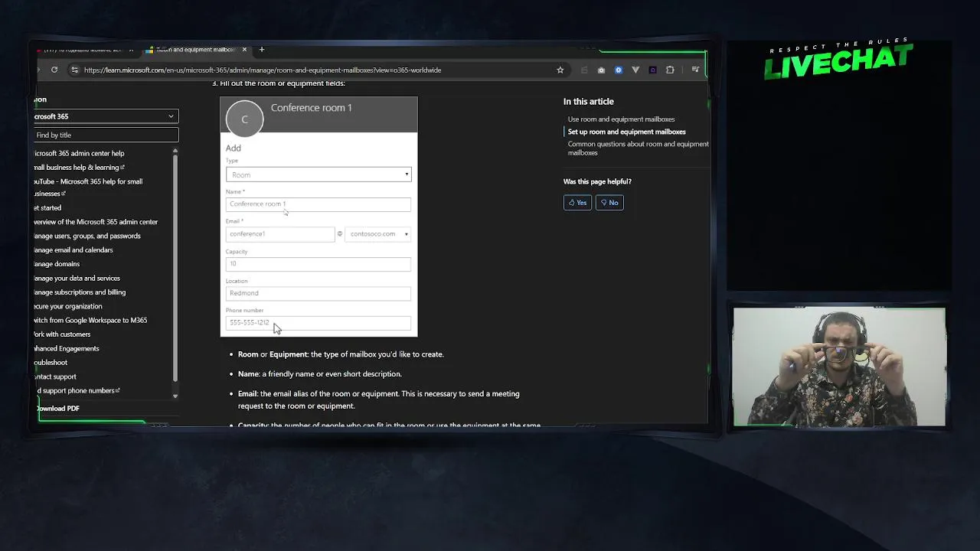Switch to the room and equipment mailbox tab

click(196, 50)
